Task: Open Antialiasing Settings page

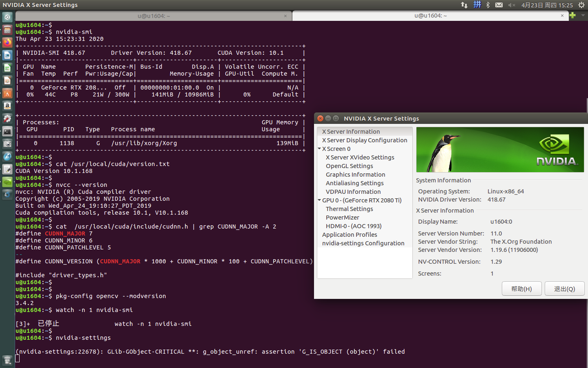Action: coord(354,183)
